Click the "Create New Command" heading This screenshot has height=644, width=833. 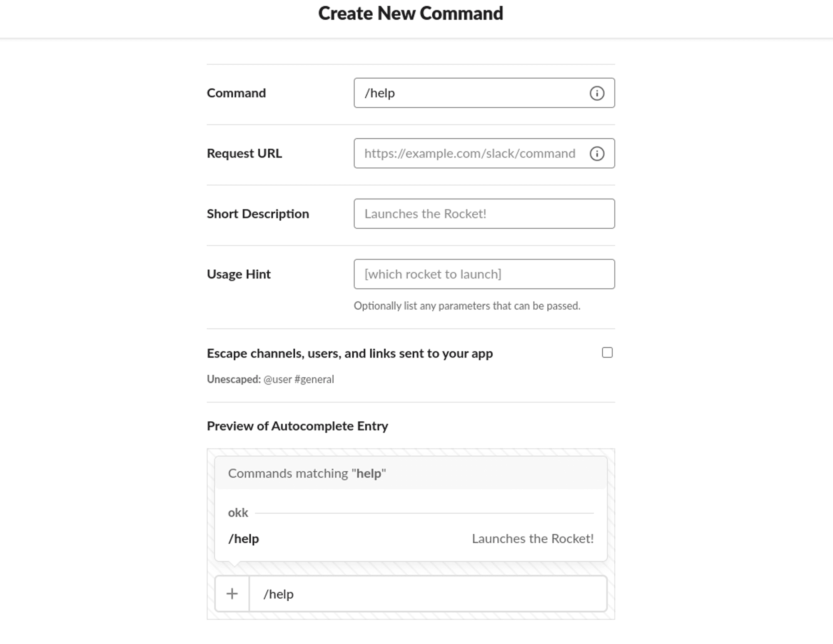[411, 13]
